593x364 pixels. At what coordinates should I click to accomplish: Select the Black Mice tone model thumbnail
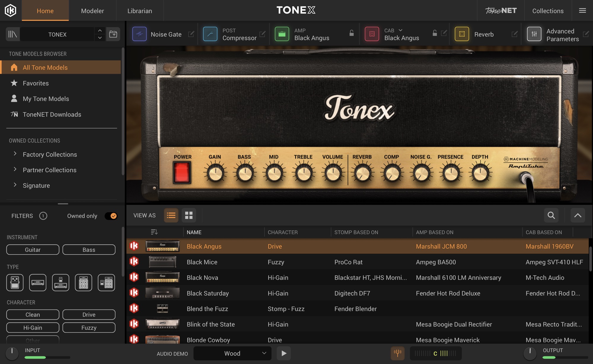162,262
